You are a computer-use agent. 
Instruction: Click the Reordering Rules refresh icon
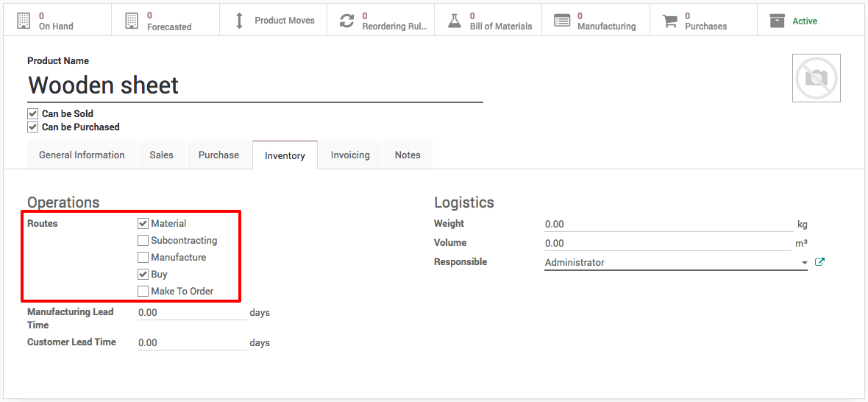(346, 21)
